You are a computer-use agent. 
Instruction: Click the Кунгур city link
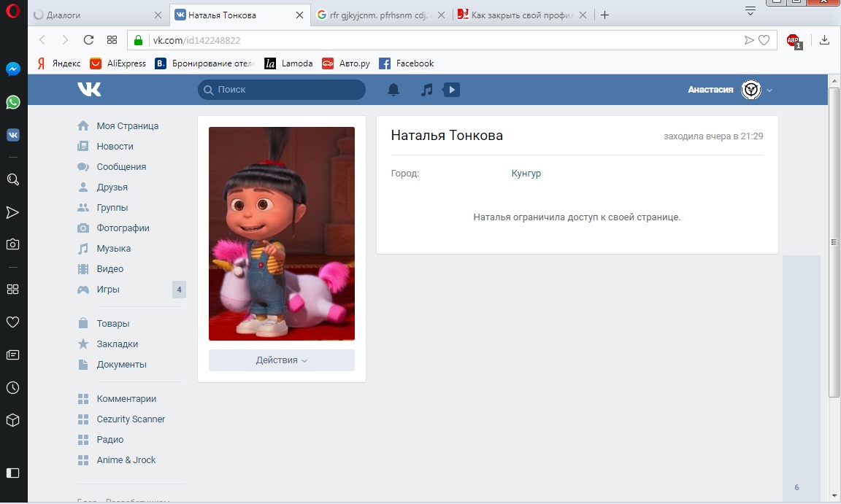[x=526, y=174]
